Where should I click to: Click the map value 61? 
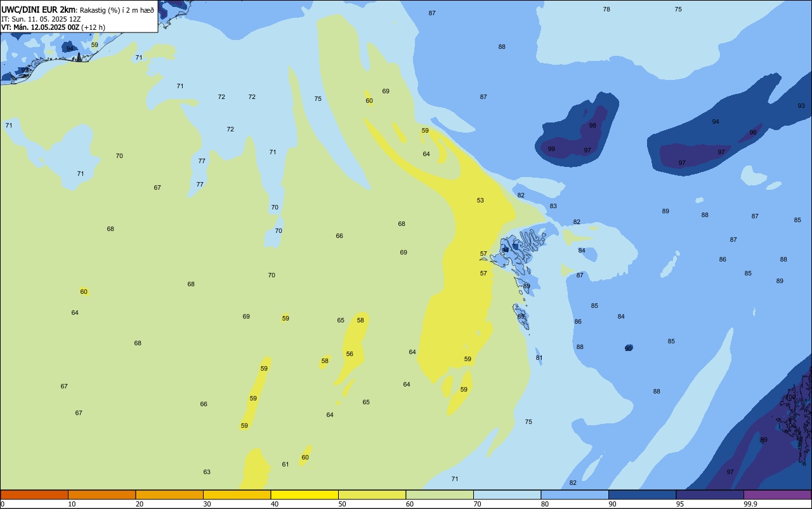pyautogui.click(x=285, y=465)
